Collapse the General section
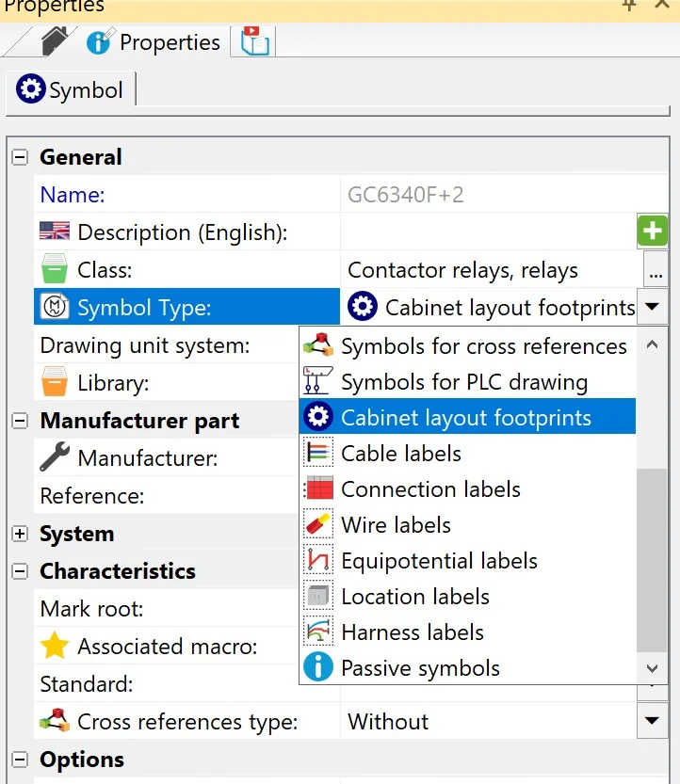 (20, 157)
